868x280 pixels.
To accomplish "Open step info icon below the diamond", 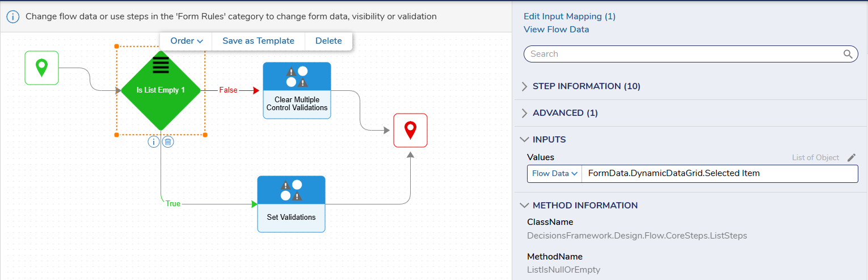I will click(x=153, y=142).
